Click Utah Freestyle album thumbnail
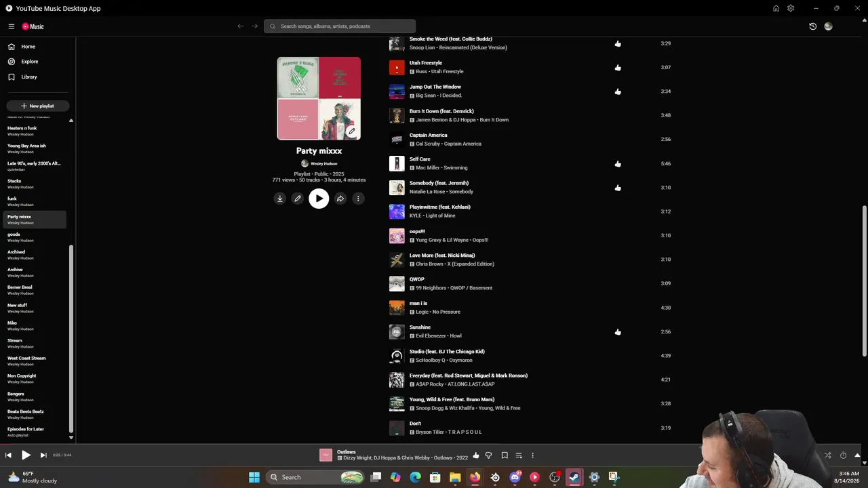The height and width of the screenshot is (488, 868). [397, 67]
